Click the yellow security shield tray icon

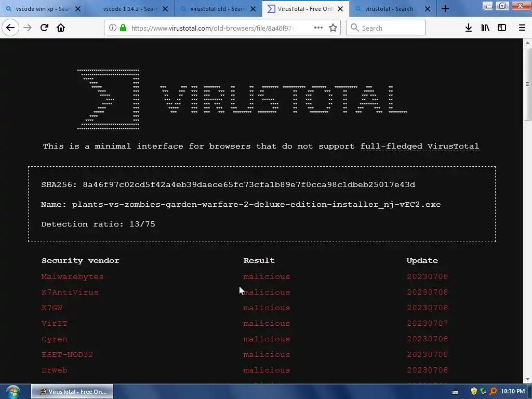pos(474,391)
